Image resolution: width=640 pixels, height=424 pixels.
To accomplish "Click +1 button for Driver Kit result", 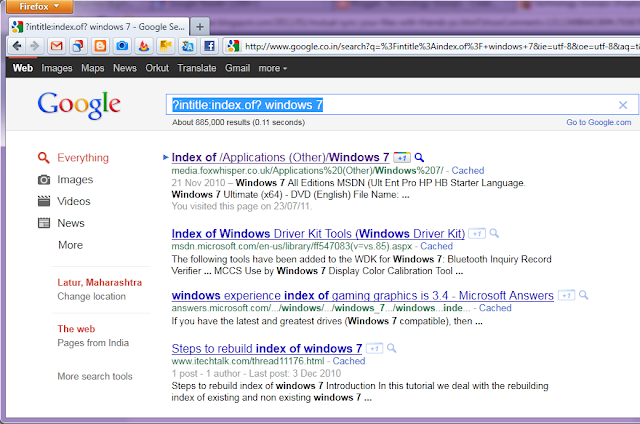I will (477, 234).
